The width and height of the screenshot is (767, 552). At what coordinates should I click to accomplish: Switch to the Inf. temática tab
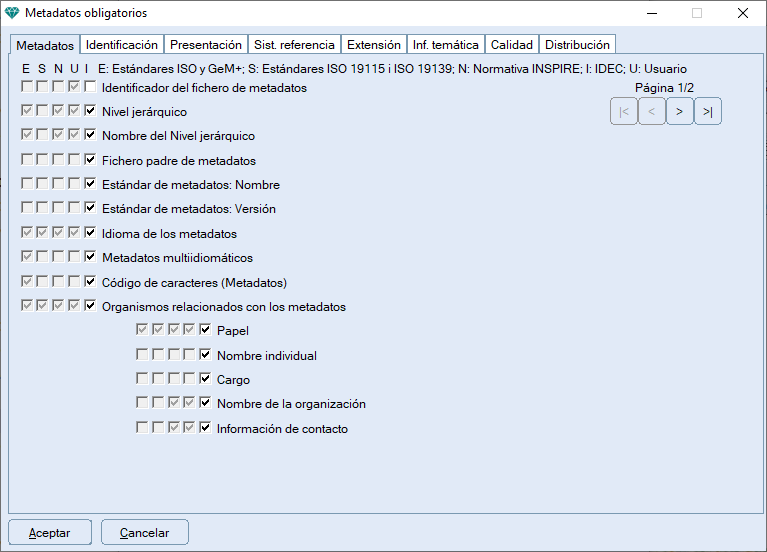click(x=446, y=45)
